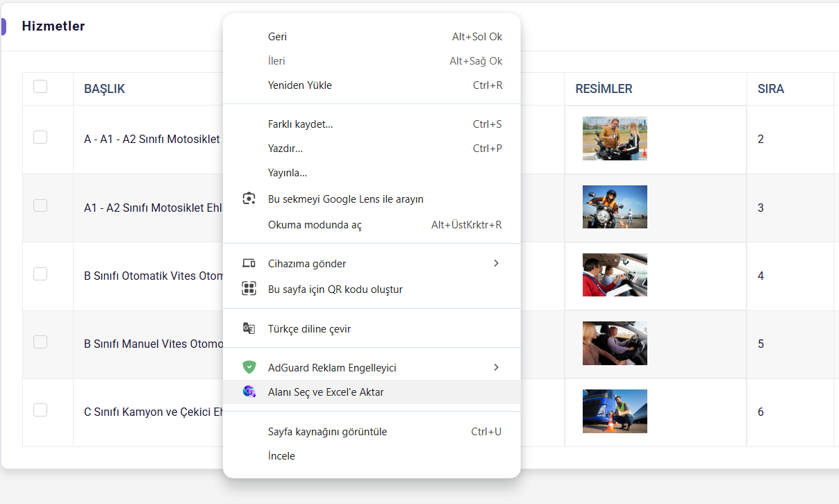The height and width of the screenshot is (504, 839).
Task: Open the motorcycle rider thumbnail in row 3
Action: click(615, 207)
